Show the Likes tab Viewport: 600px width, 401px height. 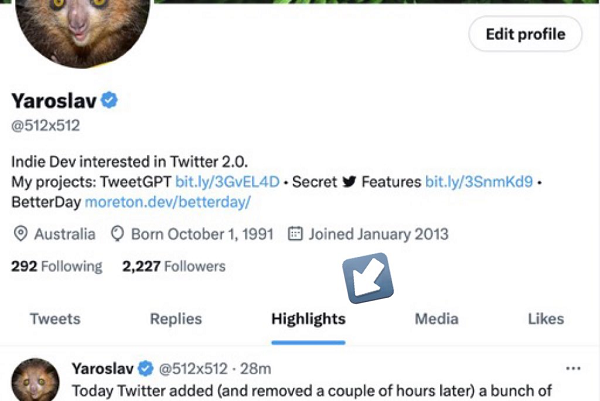pyautogui.click(x=546, y=319)
